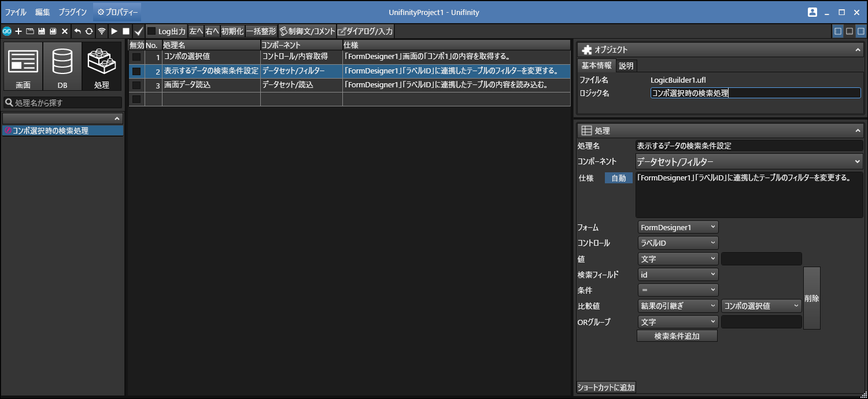Open the コンポーネント dropdown データセット/フィルター
868x399 pixels.
[749, 162]
